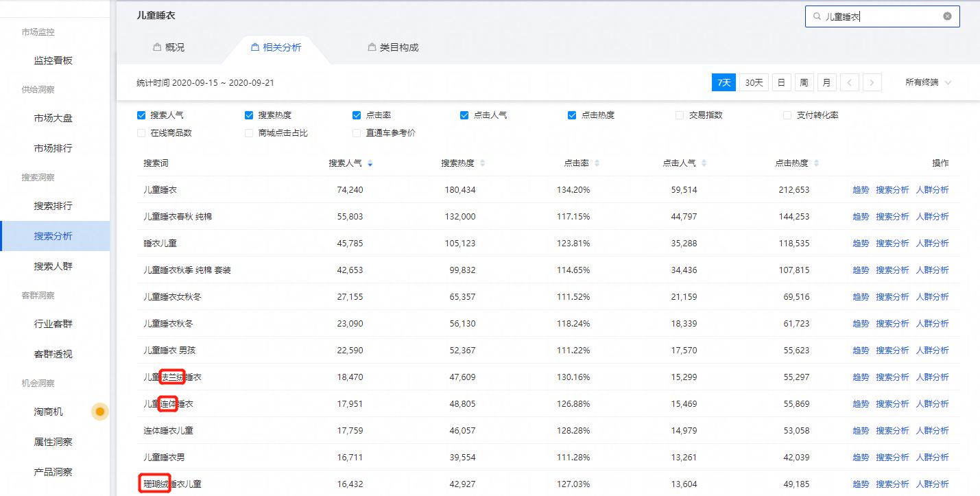Click the document icon on the 类目构成 tab
This screenshot has width=980, height=496.
tap(370, 47)
